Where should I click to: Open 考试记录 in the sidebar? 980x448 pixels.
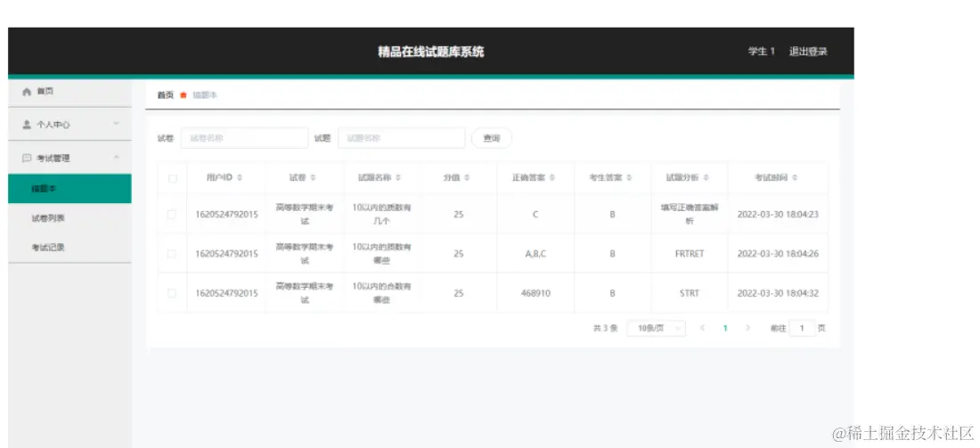69,248
